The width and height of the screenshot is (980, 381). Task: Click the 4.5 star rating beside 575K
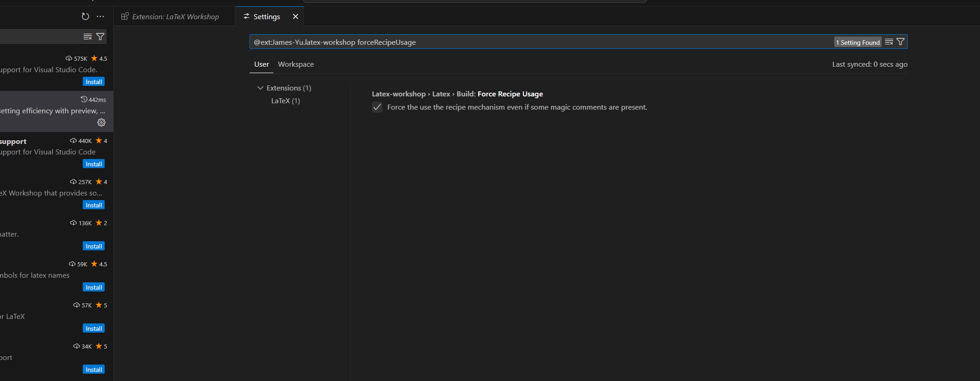[99, 58]
